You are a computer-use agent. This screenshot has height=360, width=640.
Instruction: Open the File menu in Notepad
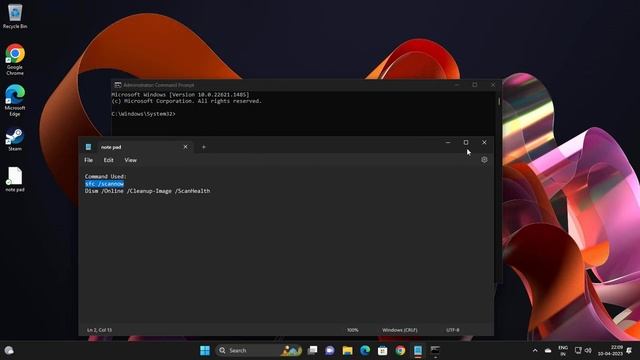[x=89, y=160]
